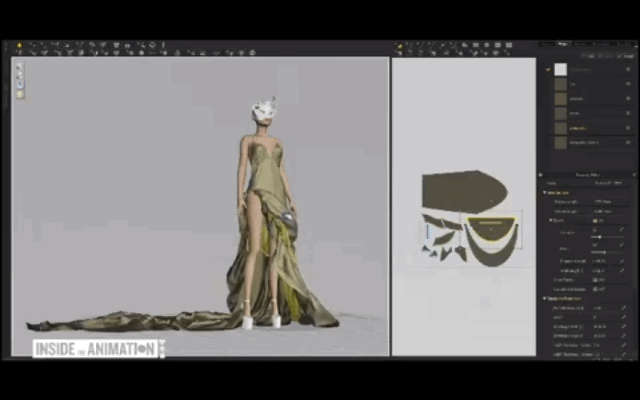The height and width of the screenshot is (400, 640).
Task: Click the third icon in the viewport's left column
Action: pos(19,85)
